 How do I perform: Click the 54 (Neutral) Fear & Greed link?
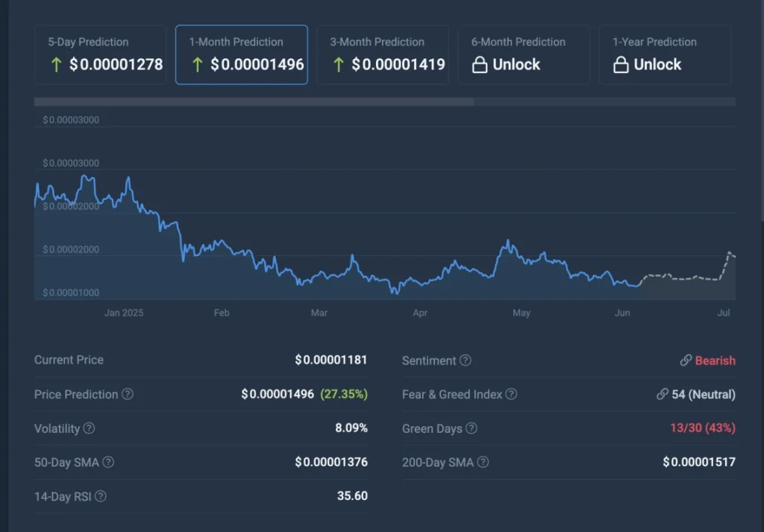tap(703, 395)
